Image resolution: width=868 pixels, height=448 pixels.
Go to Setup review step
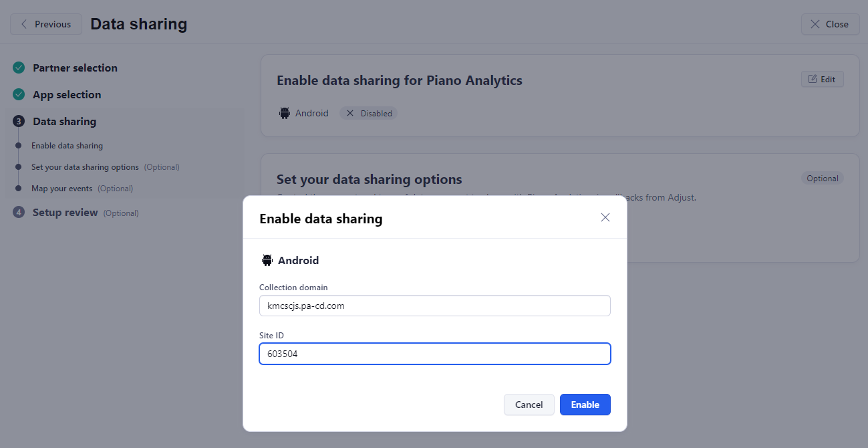(65, 213)
